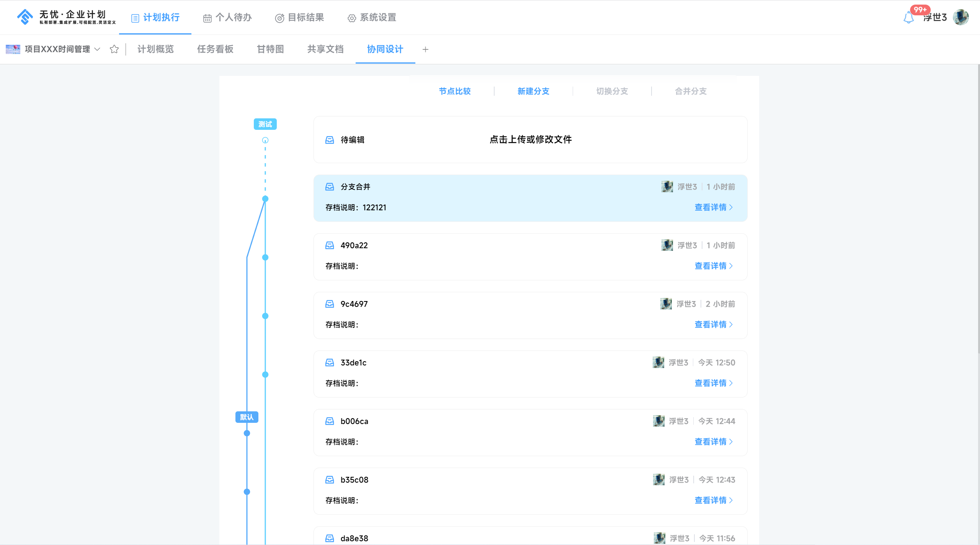Click the inbox icon beside 待编辑
This screenshot has height=545, width=980.
tap(330, 140)
